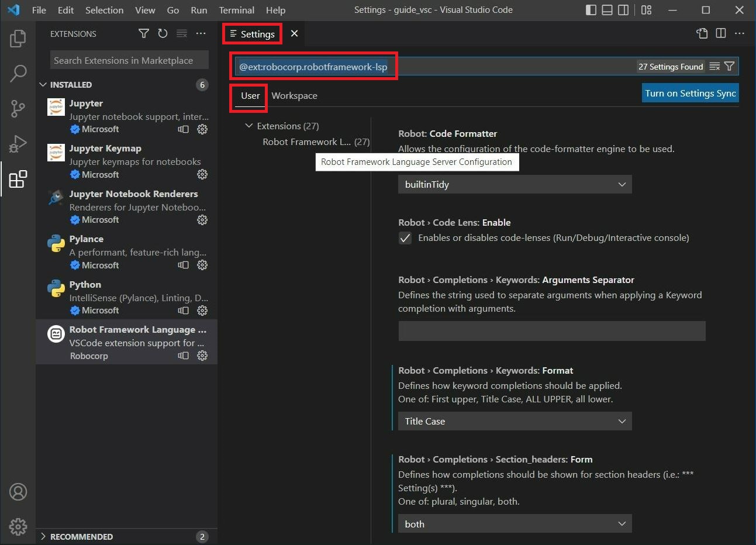Disable Robot Code Lens checkbox

pos(405,238)
